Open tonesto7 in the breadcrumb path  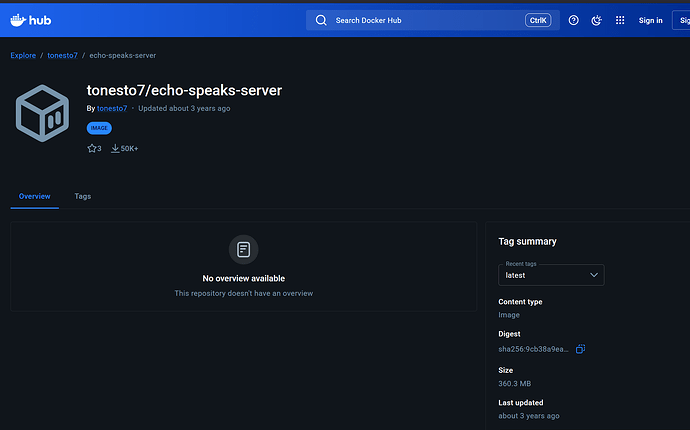[x=62, y=55]
